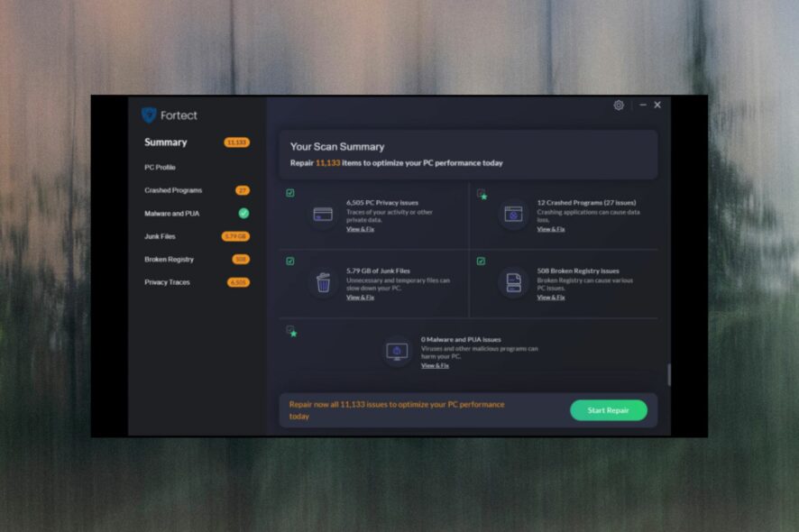Open settings via the gear icon
This screenshot has height=532, width=799.
click(x=619, y=105)
